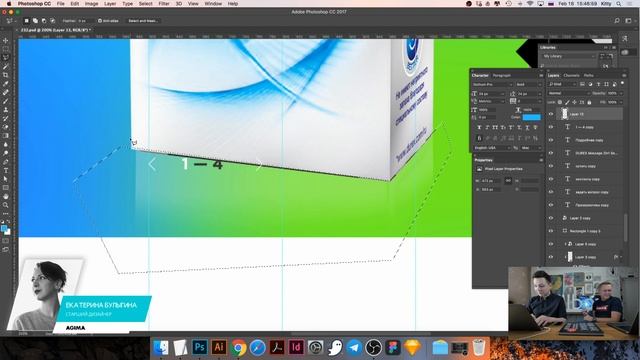640x360 pixels.
Task: Open the Filter menu
Action: click(164, 4)
